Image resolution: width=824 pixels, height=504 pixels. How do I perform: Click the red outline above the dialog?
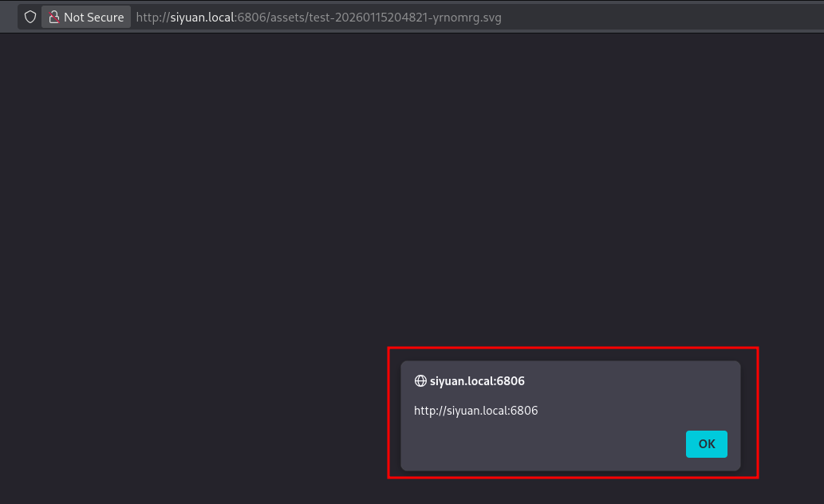[x=573, y=348]
